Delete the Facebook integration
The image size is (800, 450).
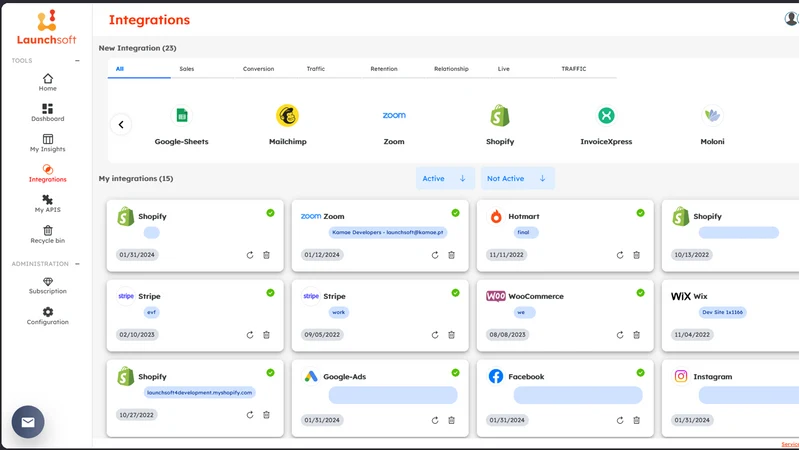coord(637,420)
